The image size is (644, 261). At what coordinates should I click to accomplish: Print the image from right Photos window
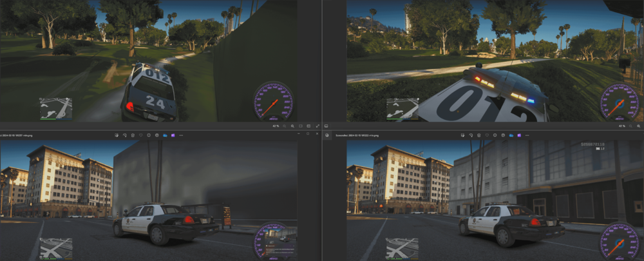click(503, 135)
